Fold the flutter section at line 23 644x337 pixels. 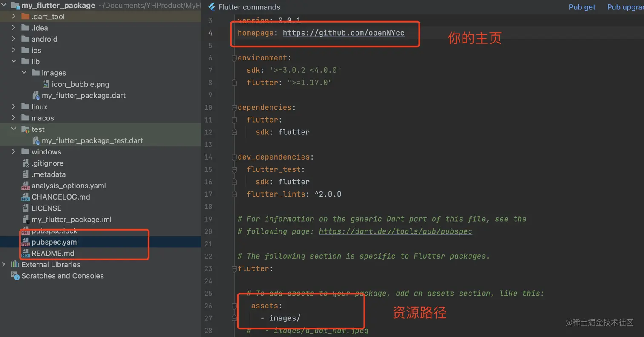[x=234, y=268]
